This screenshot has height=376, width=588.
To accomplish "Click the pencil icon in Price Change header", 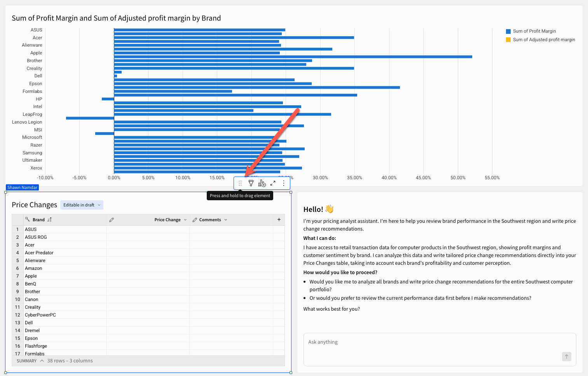I will point(112,220).
